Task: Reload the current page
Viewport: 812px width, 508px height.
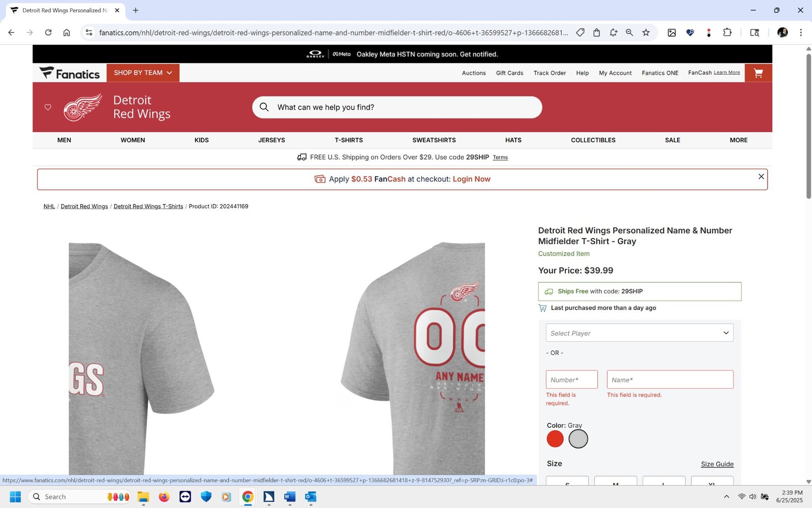Action: pyautogui.click(x=48, y=33)
